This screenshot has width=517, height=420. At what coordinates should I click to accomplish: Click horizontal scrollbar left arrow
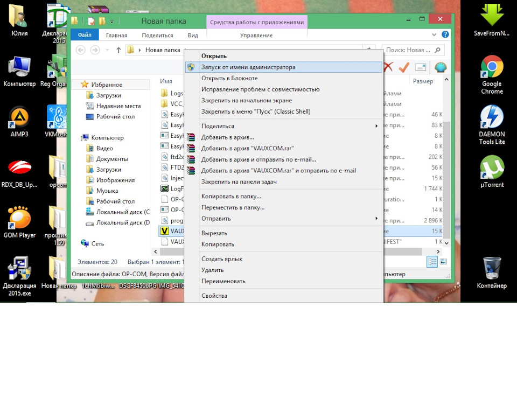156,251
